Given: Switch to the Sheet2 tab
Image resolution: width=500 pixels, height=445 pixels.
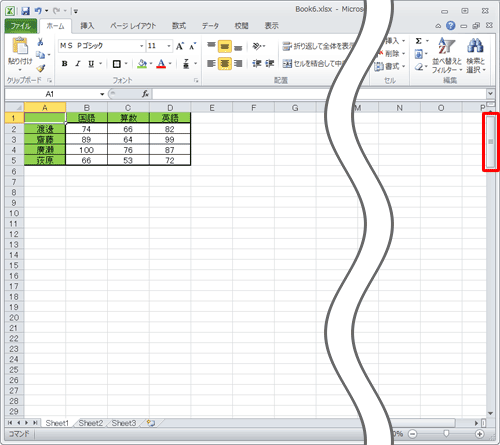Looking at the screenshot, I should [x=91, y=423].
